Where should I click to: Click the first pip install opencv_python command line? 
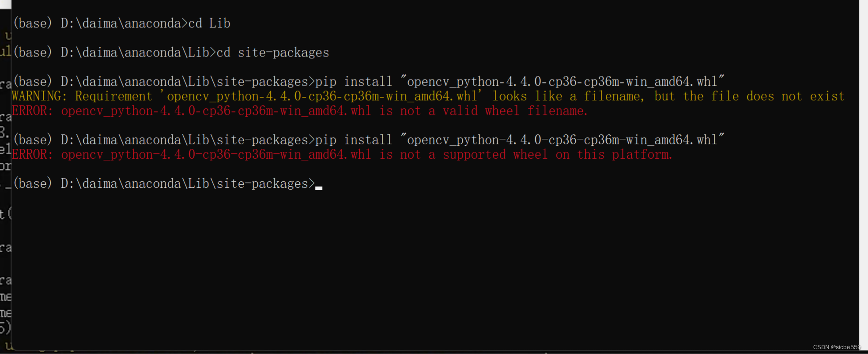pos(369,81)
